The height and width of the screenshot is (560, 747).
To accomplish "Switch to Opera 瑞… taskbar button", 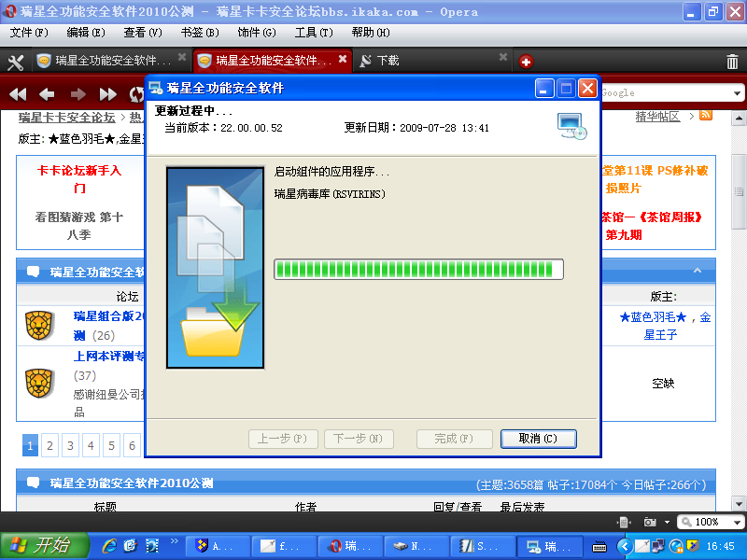I will pos(350,546).
